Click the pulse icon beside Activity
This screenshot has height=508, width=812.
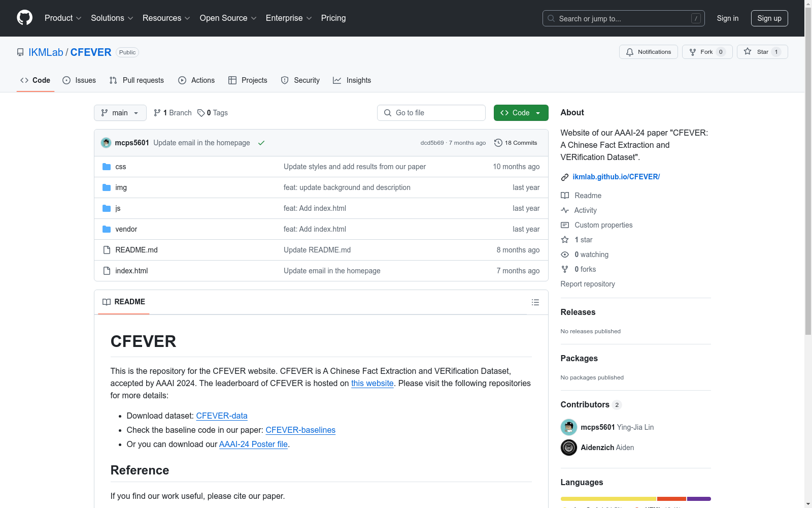pos(565,210)
